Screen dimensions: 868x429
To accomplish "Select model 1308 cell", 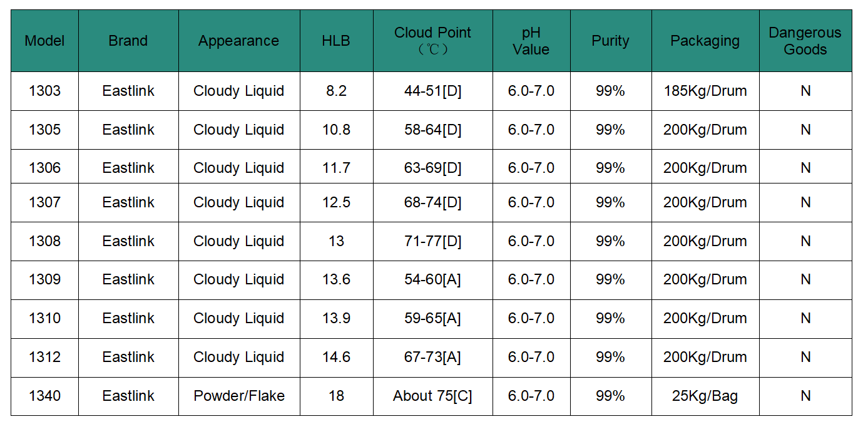I will click(44, 241).
